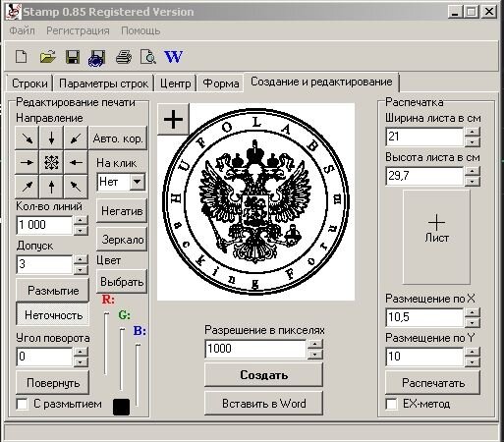This screenshot has width=504, height=442.
Task: Enable the EX-метод checkbox
Action: click(392, 404)
